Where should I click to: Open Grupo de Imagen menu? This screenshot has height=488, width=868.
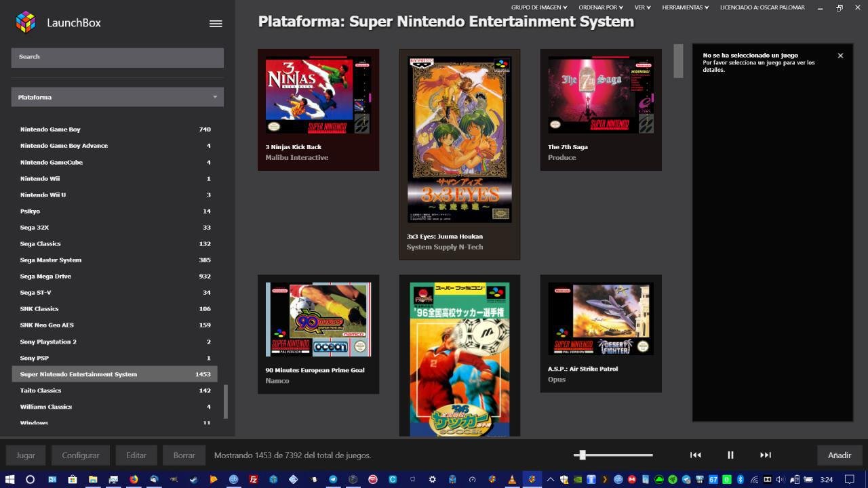[x=539, y=7]
